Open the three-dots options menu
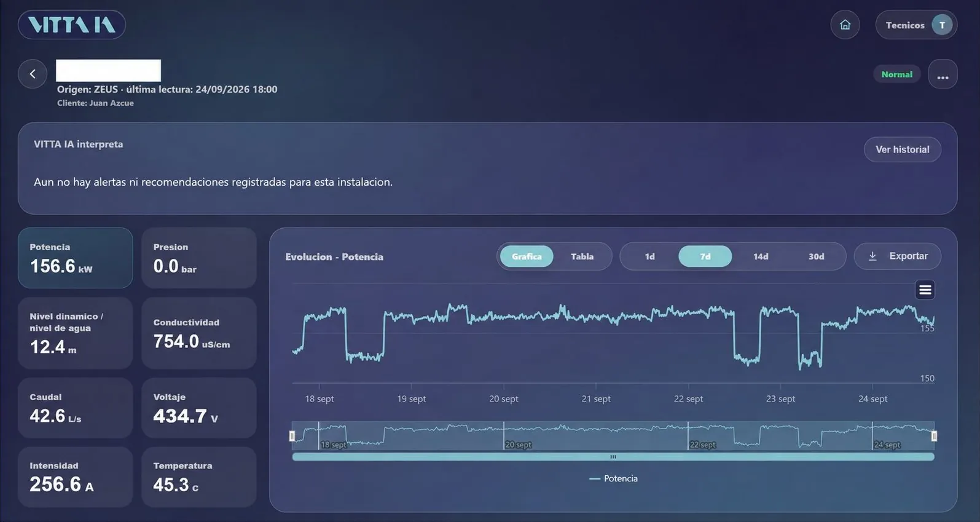The height and width of the screenshot is (522, 980). coord(943,74)
